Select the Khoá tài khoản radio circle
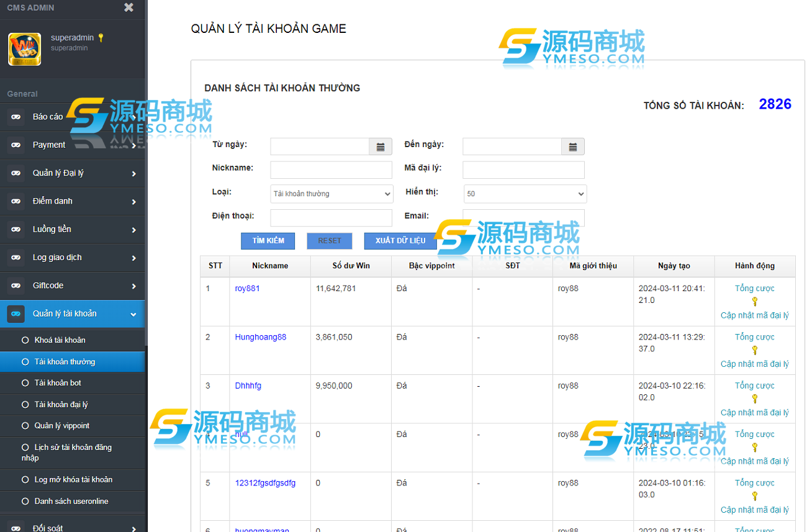 (25, 340)
